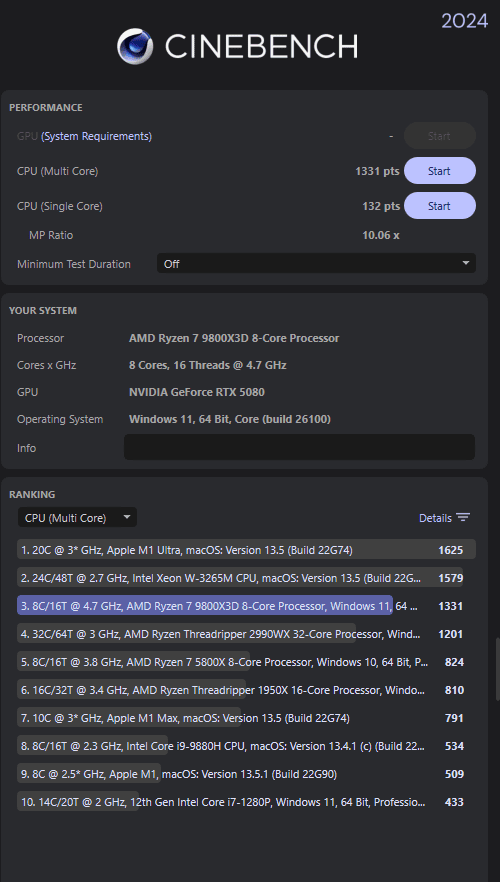
Task: Select the highlighted Ryzen 7 9800X3D ranking row
Action: point(246,606)
